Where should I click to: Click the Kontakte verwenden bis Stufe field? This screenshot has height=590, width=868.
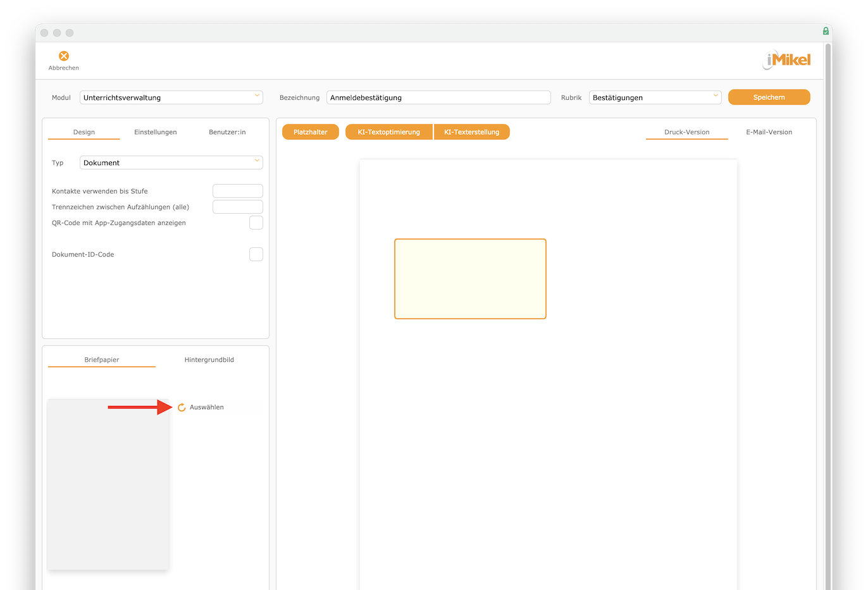(238, 191)
